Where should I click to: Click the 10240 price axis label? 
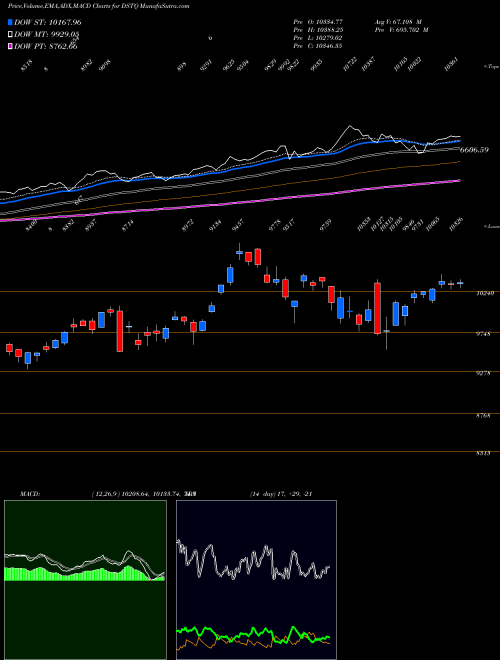point(483,293)
